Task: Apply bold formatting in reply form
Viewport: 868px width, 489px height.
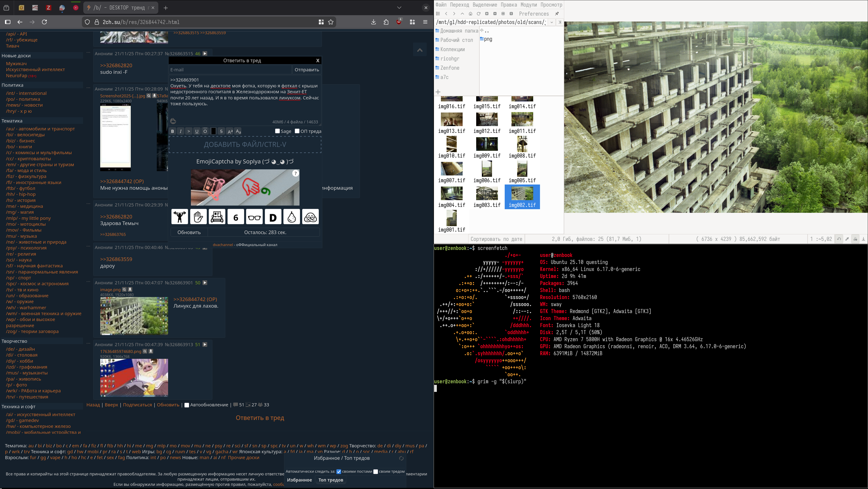Action: (173, 131)
